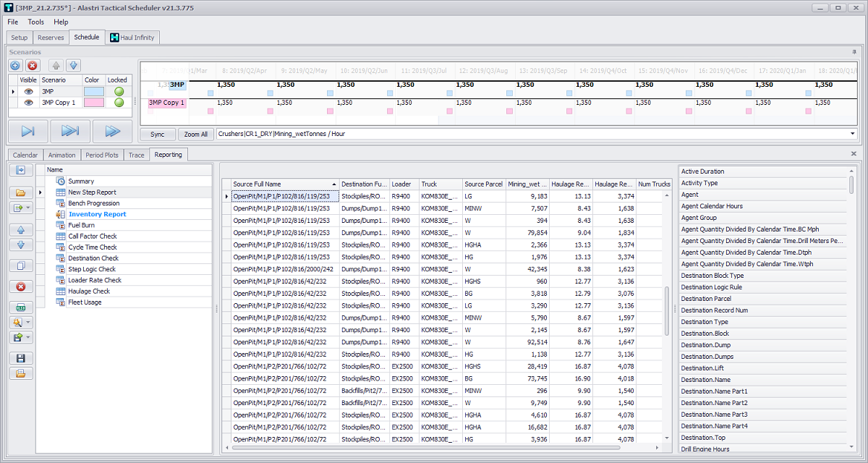Add a new scenario with plus icon
This screenshot has height=463, width=868.
[x=15, y=65]
